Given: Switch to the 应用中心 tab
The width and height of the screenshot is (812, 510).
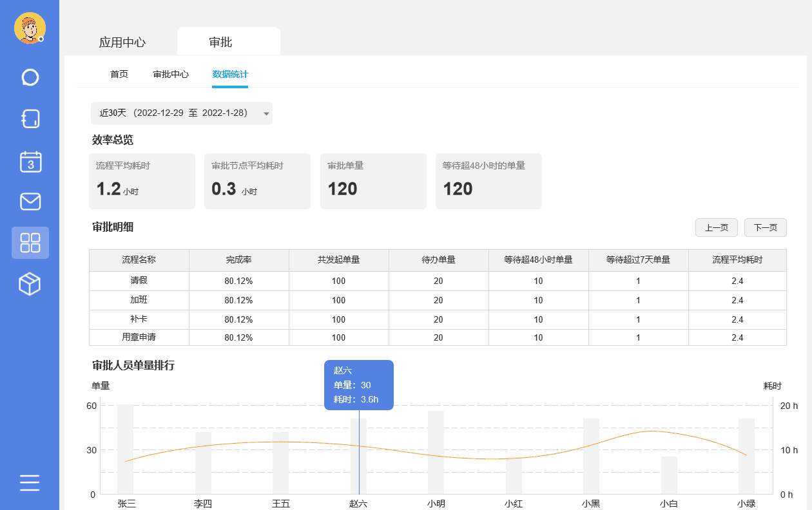Looking at the screenshot, I should [122, 42].
